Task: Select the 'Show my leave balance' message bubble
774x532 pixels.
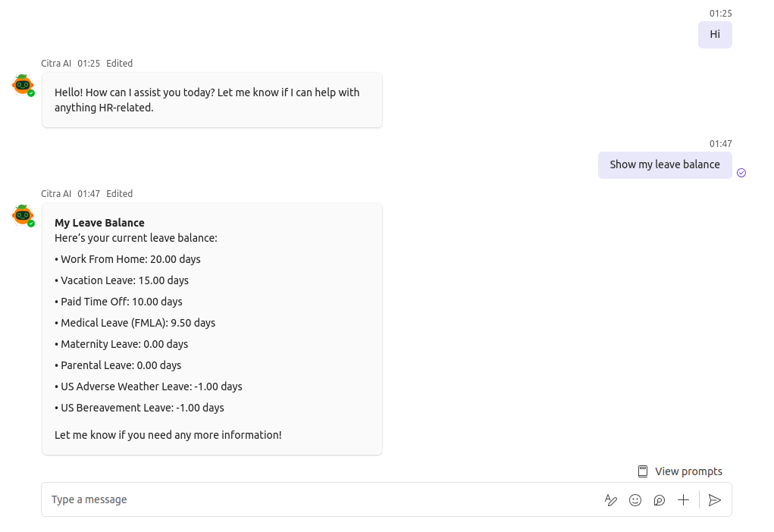Action: [664, 165]
